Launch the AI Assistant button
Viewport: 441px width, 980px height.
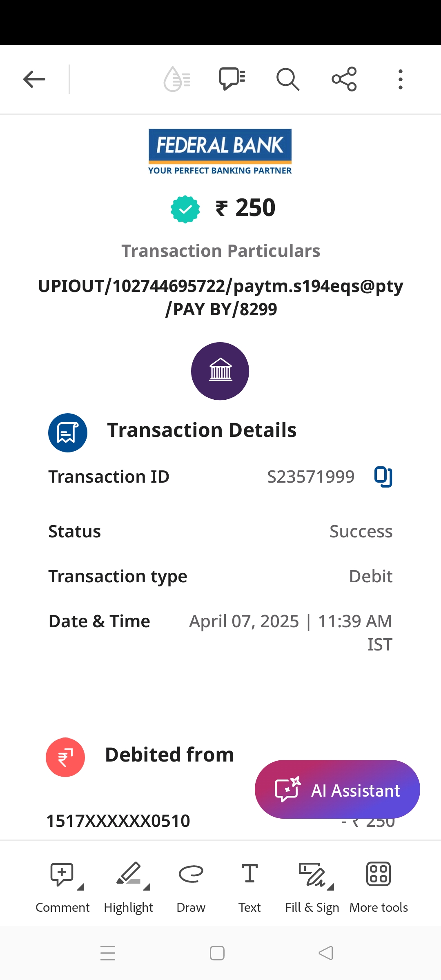[337, 789]
